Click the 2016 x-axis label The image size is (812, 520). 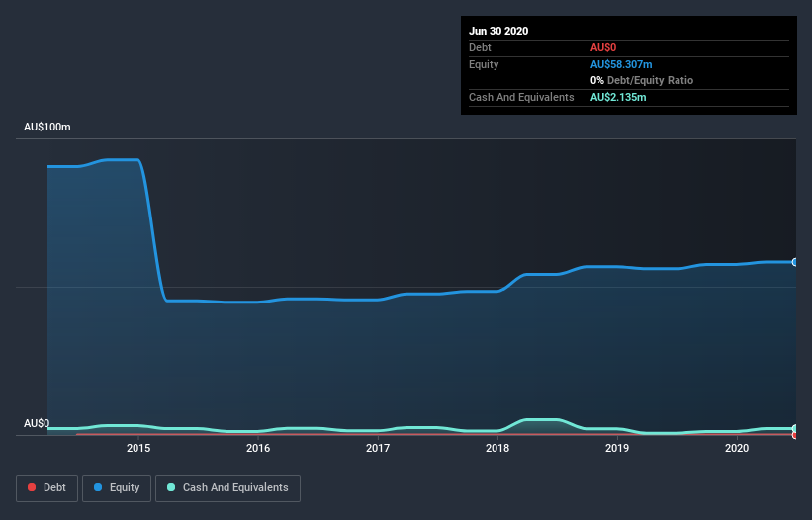click(x=258, y=448)
